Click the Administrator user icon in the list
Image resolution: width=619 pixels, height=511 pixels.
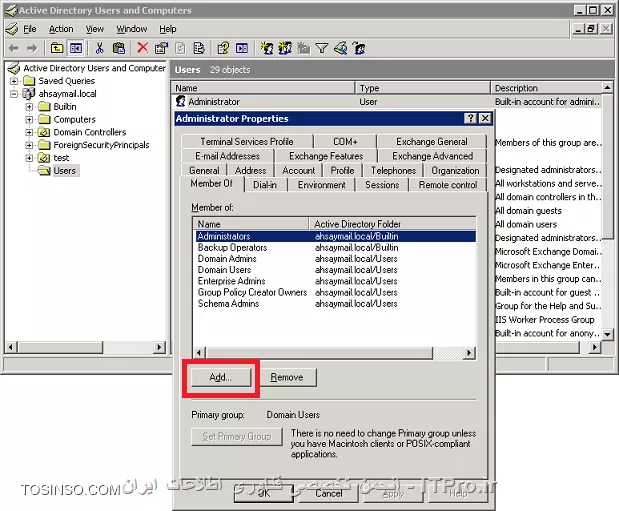(180, 101)
